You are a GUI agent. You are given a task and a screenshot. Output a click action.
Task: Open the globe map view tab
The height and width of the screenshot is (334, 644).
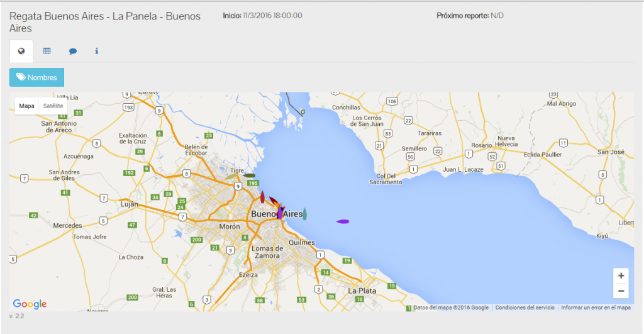tap(21, 51)
